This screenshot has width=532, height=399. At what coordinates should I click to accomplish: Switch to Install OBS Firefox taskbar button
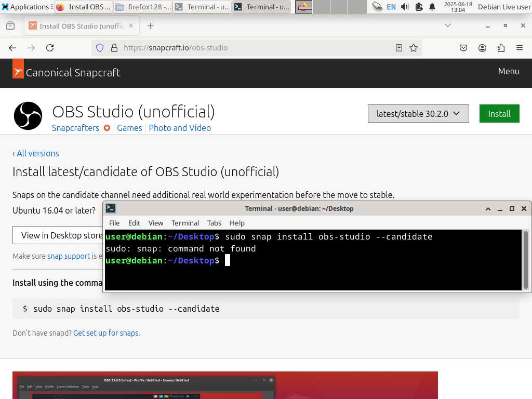coord(84,7)
